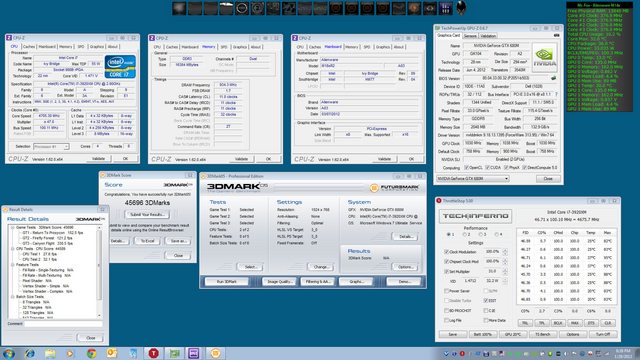
Task: Click Turn Off button in ThrottleStop
Action: pos(603,334)
